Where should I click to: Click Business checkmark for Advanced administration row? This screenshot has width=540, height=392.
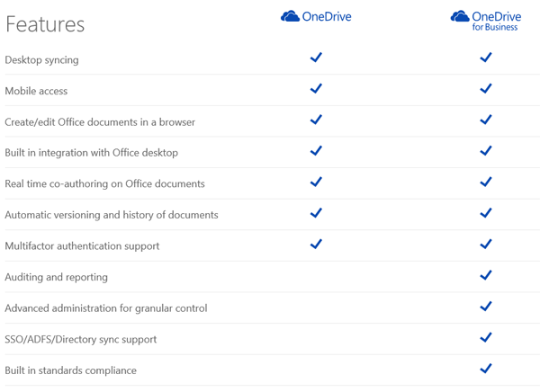486,307
